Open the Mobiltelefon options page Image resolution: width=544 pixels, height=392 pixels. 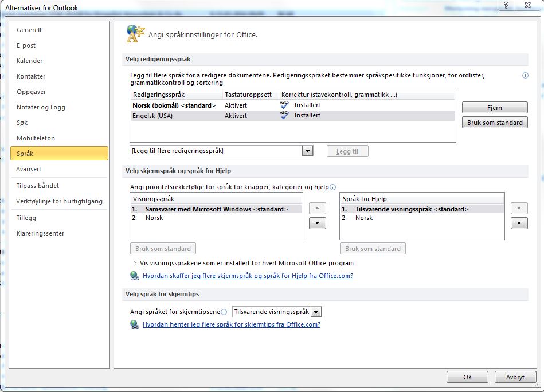click(59, 138)
